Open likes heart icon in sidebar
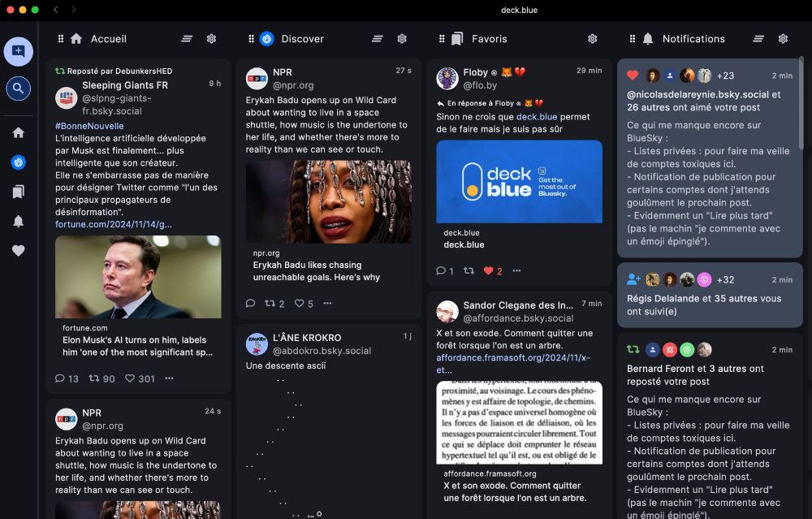This screenshot has height=519, width=812. tap(18, 251)
